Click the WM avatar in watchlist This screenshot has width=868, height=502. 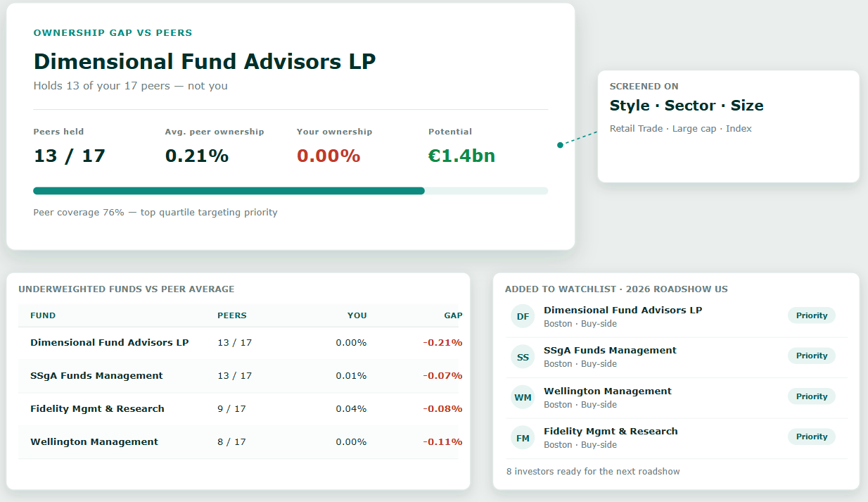[523, 397]
